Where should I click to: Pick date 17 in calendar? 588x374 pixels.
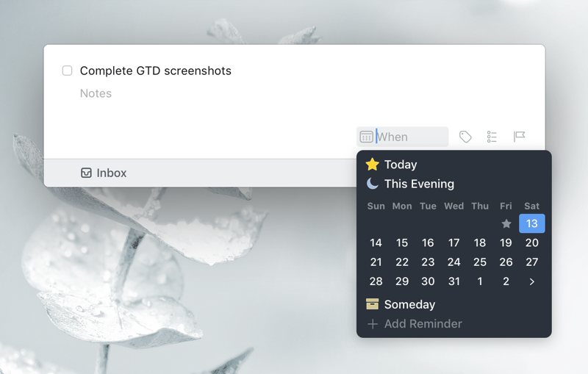453,242
